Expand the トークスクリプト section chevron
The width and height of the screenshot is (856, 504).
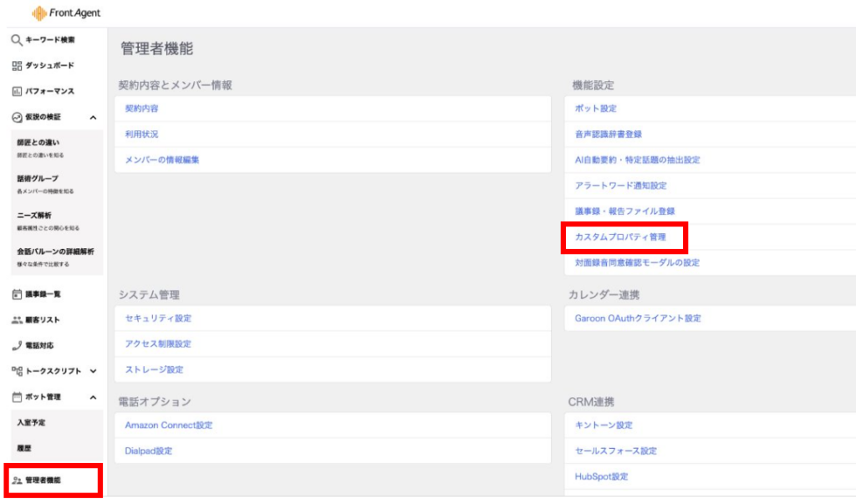pyautogui.click(x=93, y=371)
